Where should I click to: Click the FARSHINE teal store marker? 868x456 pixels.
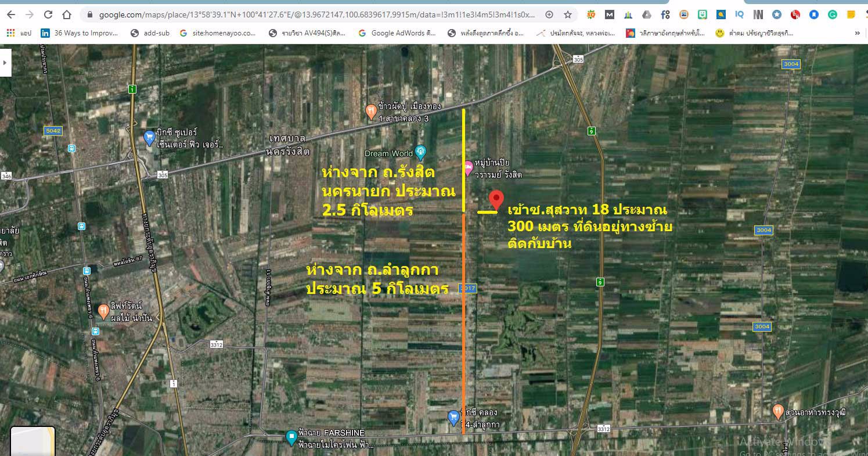[291, 437]
